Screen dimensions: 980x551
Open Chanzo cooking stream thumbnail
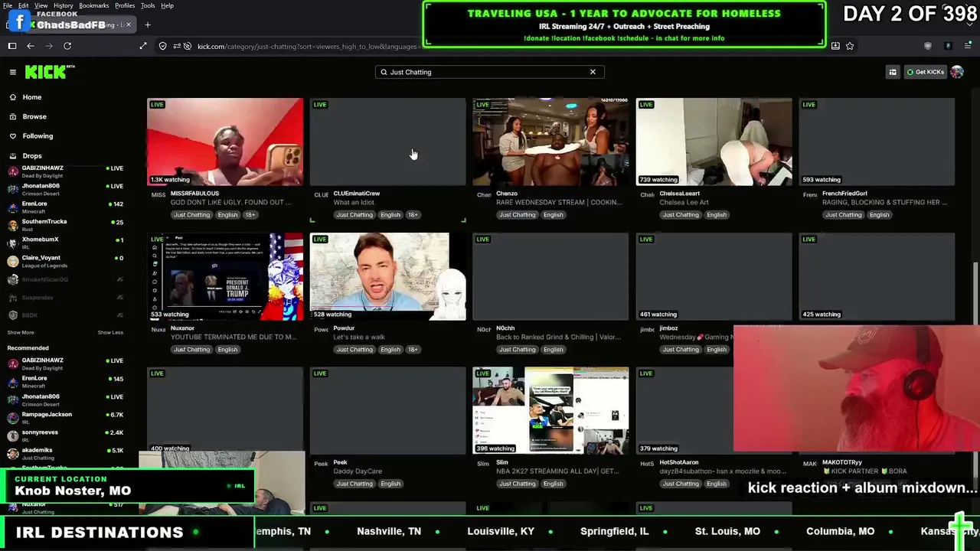pos(550,142)
